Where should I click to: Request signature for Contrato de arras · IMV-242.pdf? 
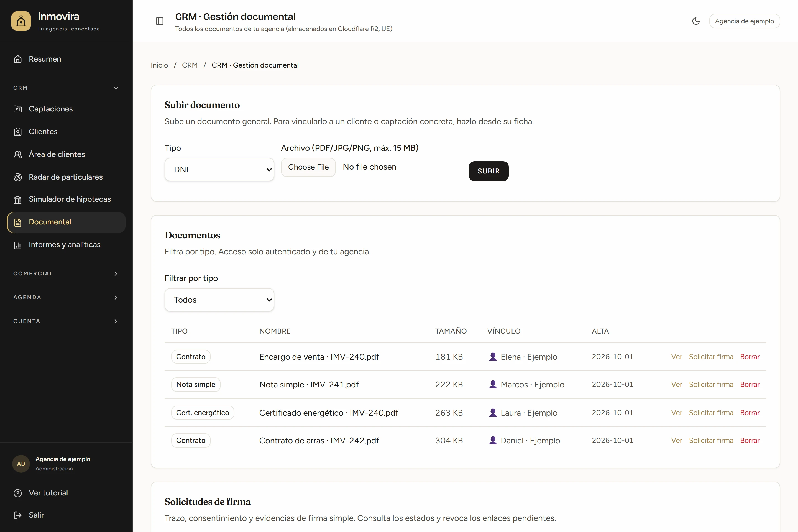[711, 440]
